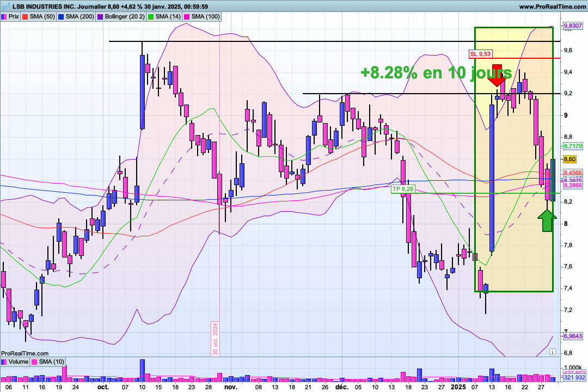Open the info icon near the 6,8 level

click(x=553, y=352)
